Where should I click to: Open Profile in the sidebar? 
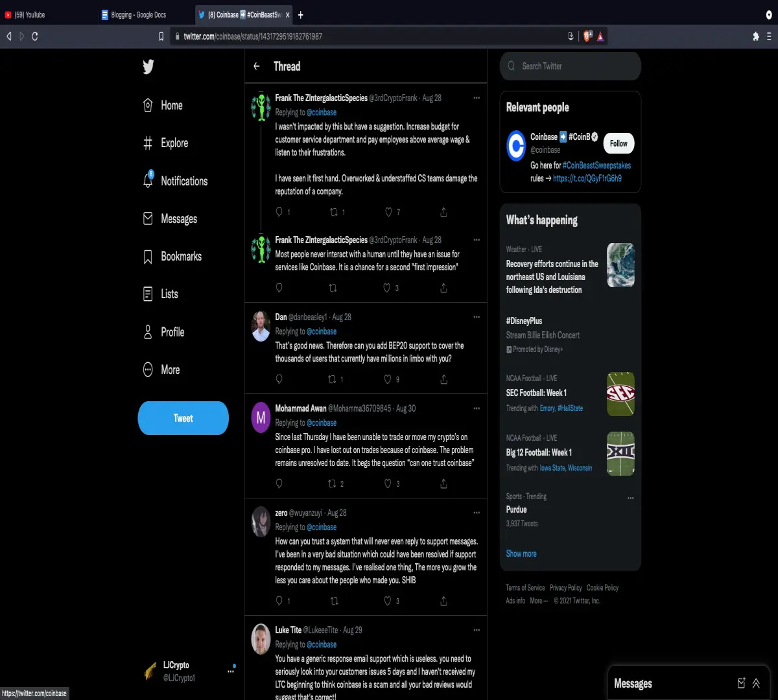(163, 332)
